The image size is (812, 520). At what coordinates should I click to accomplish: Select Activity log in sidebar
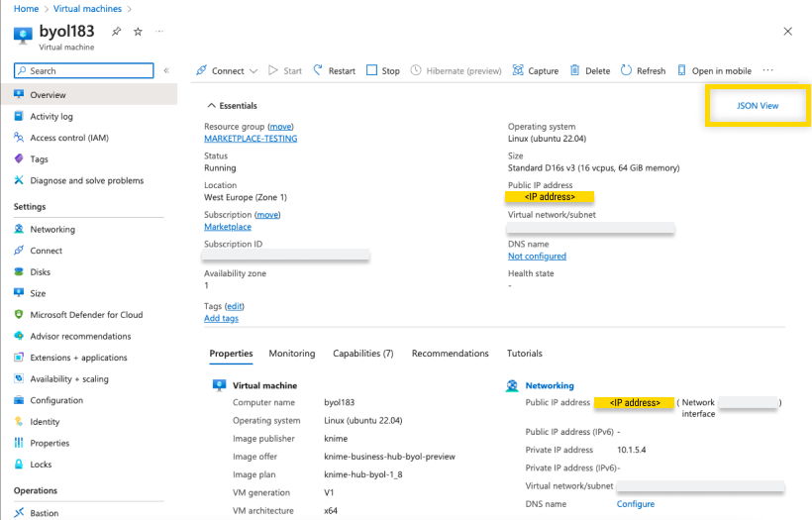51,117
